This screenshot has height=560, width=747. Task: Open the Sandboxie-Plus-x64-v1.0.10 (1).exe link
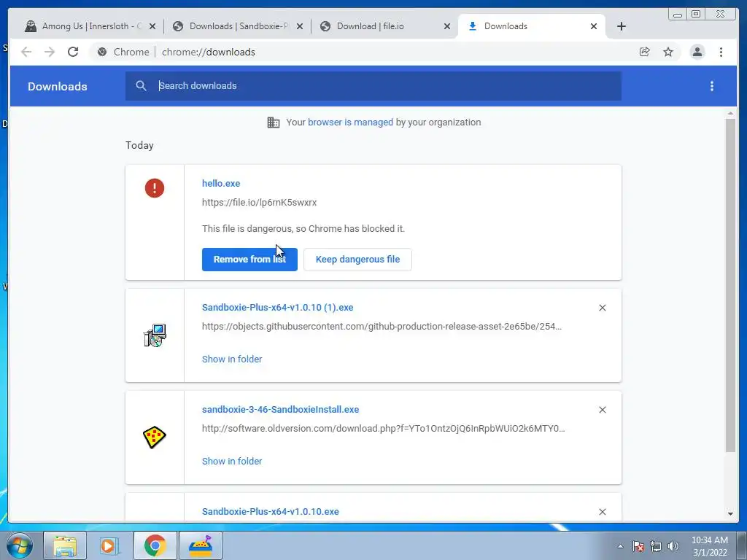278,308
